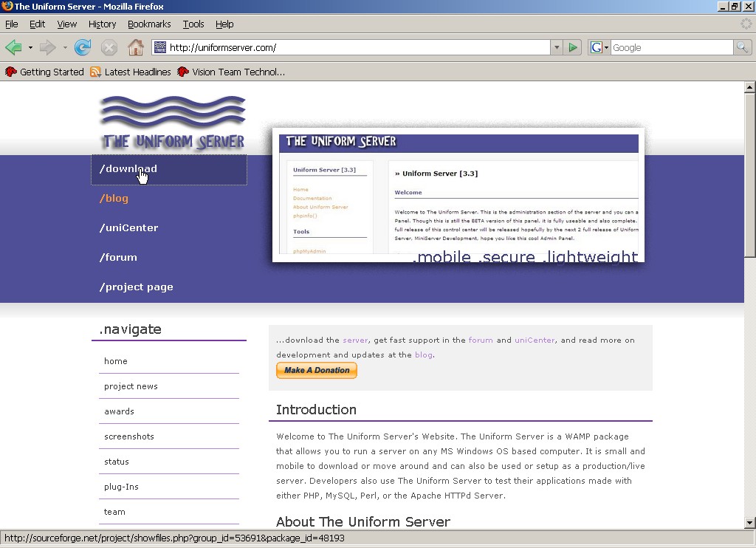Click the scrollbar up arrow

point(750,87)
